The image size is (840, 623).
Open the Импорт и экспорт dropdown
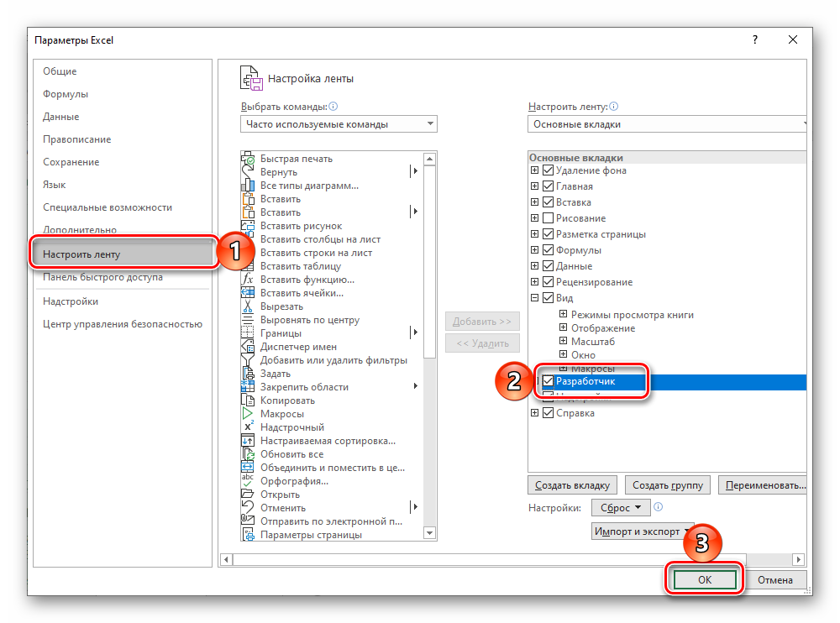point(643,531)
